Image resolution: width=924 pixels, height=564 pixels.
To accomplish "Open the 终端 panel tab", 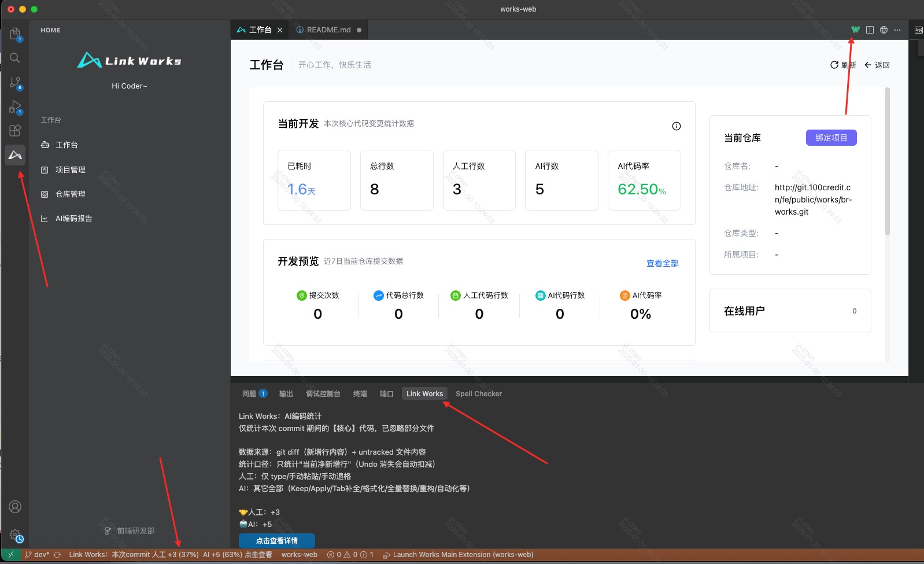I will (360, 394).
